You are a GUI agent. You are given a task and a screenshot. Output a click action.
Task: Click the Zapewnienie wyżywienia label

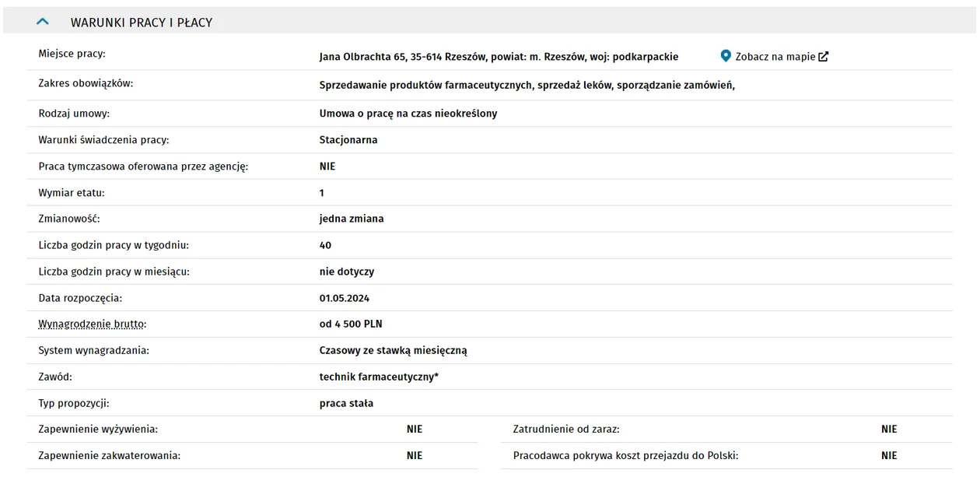pyautogui.click(x=98, y=430)
